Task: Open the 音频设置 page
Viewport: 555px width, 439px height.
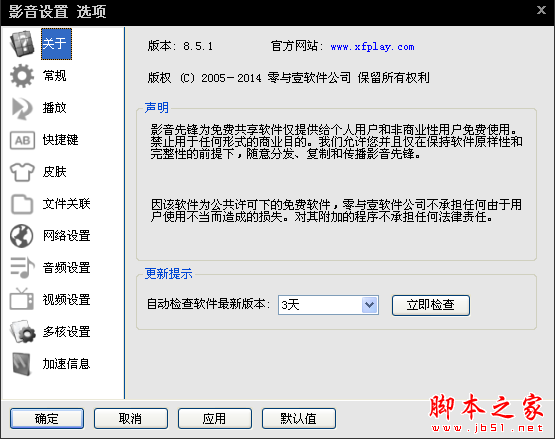Action: point(67,268)
